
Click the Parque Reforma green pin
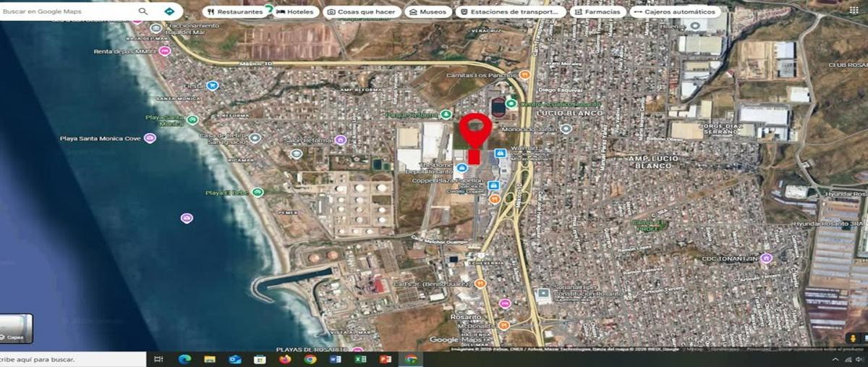(446, 114)
